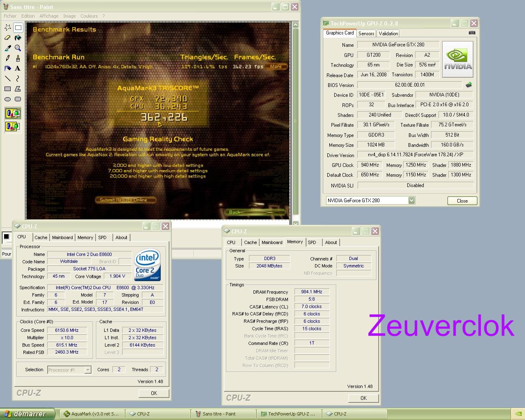Click GPU-Z camera screenshot icon

[472, 33]
